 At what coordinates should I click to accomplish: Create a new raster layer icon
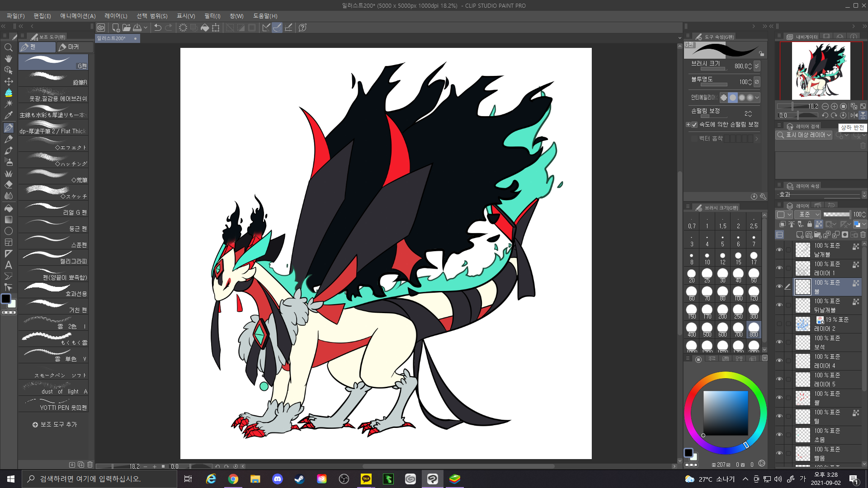800,235
